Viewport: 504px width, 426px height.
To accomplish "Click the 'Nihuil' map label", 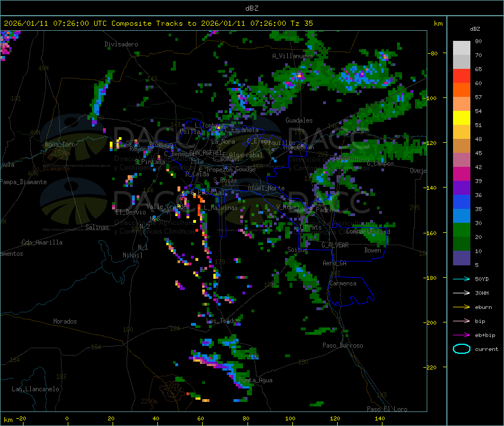I will click(133, 255).
